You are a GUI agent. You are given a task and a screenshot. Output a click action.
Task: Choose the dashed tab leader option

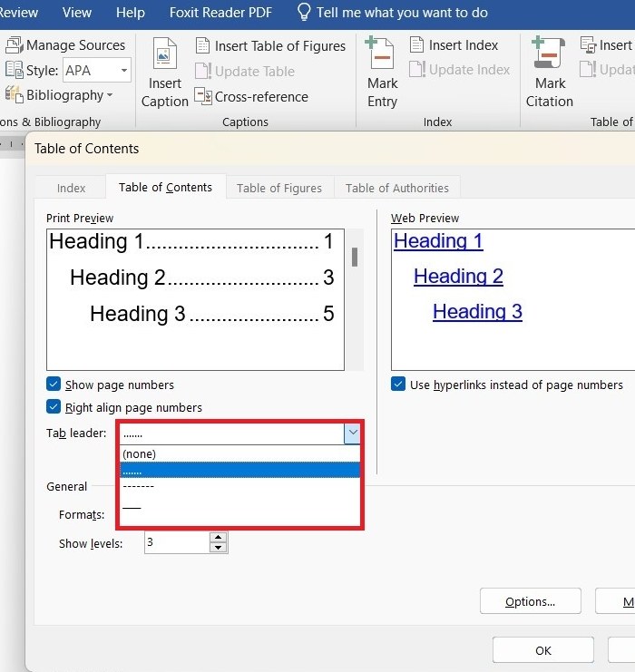coord(239,486)
